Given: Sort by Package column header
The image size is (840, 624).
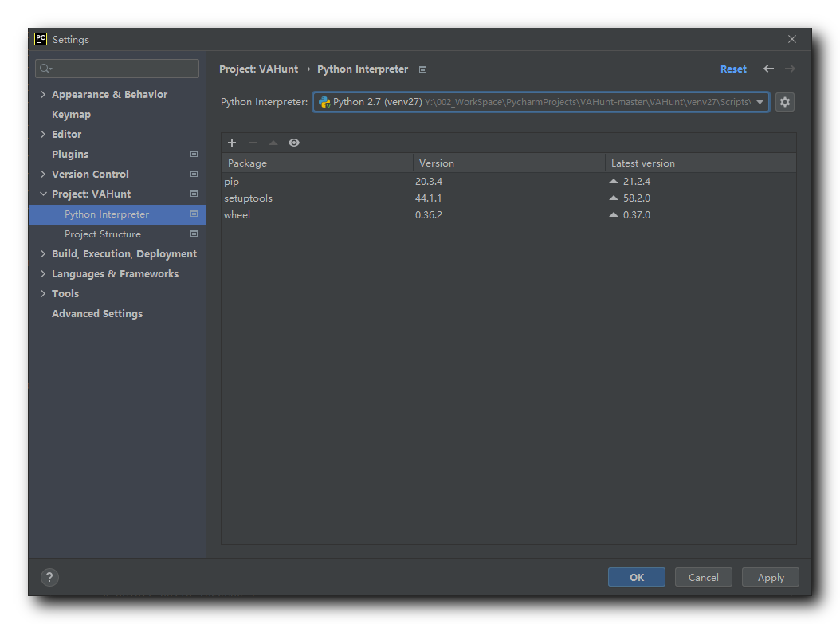Looking at the screenshot, I should (317, 163).
